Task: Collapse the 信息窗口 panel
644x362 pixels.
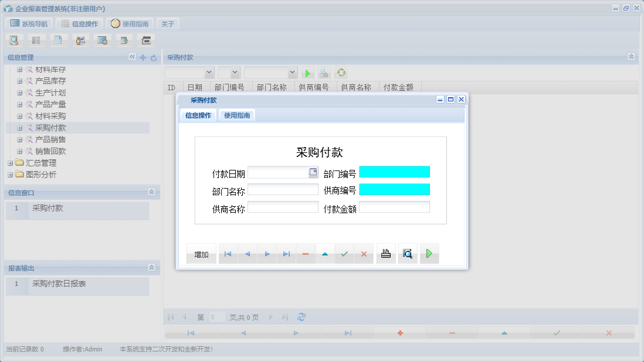Action: click(x=151, y=192)
